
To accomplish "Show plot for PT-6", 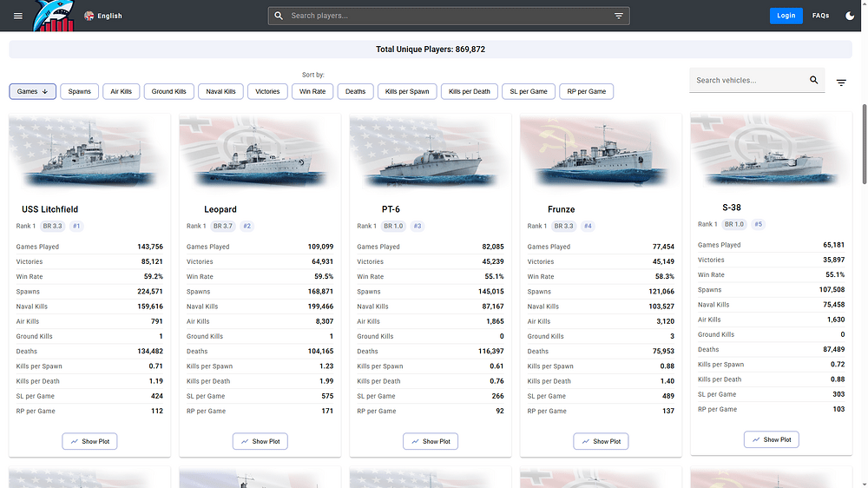I will pyautogui.click(x=431, y=441).
